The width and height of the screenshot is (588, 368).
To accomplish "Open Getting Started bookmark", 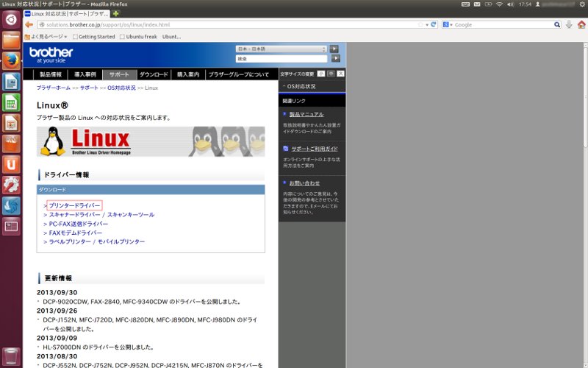I will click(x=94, y=36).
